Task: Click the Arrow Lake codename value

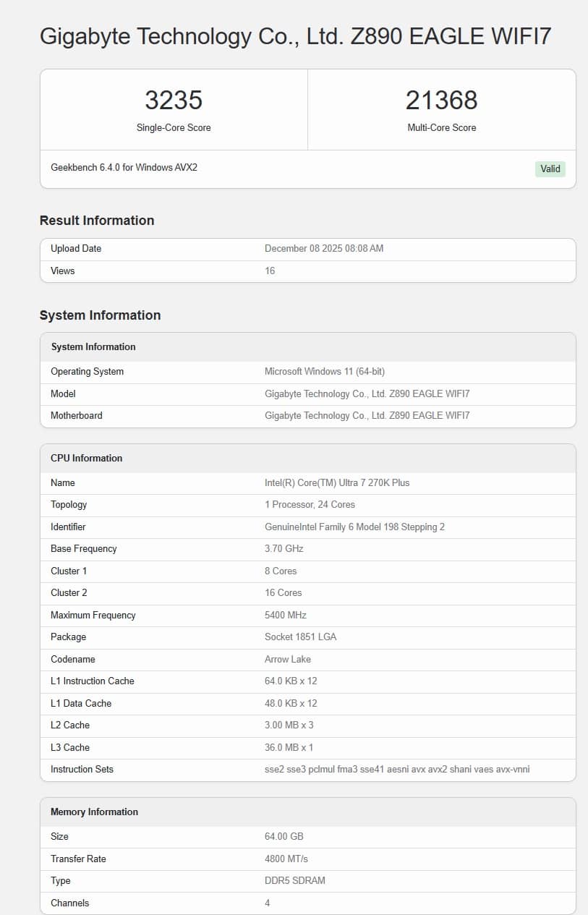Action: pos(287,659)
